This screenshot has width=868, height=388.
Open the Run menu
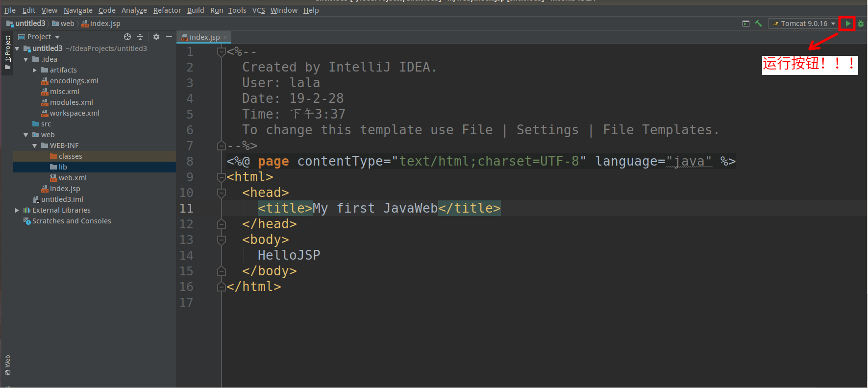217,10
